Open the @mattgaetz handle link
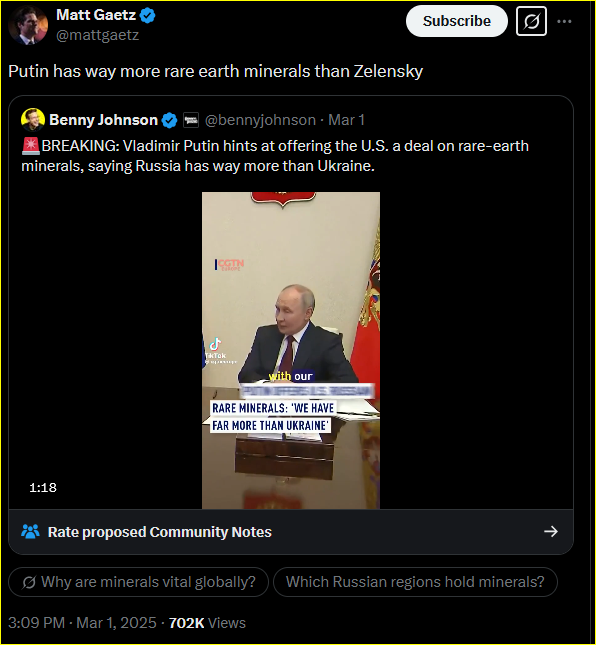This screenshot has height=645, width=596. pyautogui.click(x=97, y=35)
